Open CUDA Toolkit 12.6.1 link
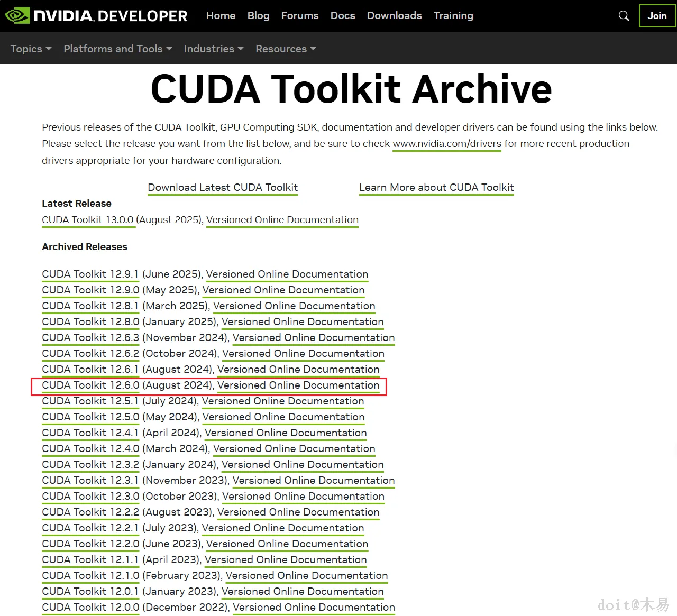The image size is (677, 616). [90, 370]
